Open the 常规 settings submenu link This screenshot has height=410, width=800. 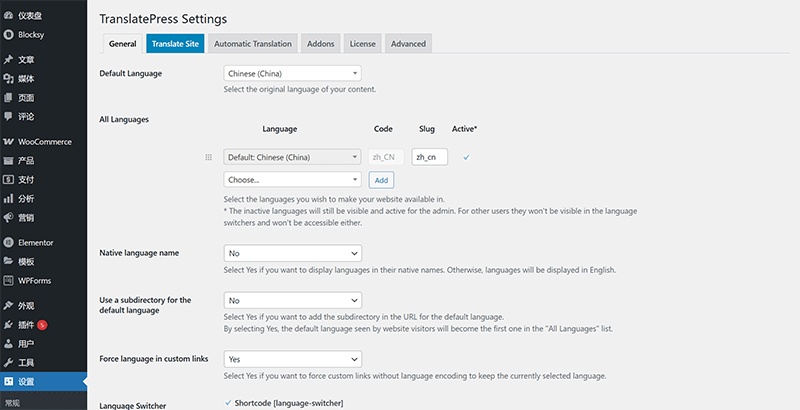coord(10,403)
